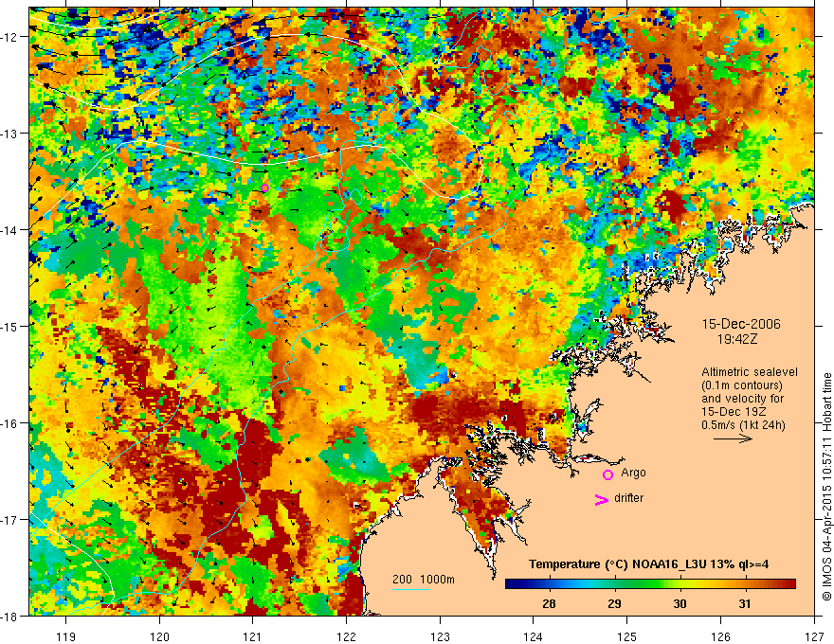Click the 31 label on temperature scale
This screenshot has width=834, height=644.
tap(745, 603)
